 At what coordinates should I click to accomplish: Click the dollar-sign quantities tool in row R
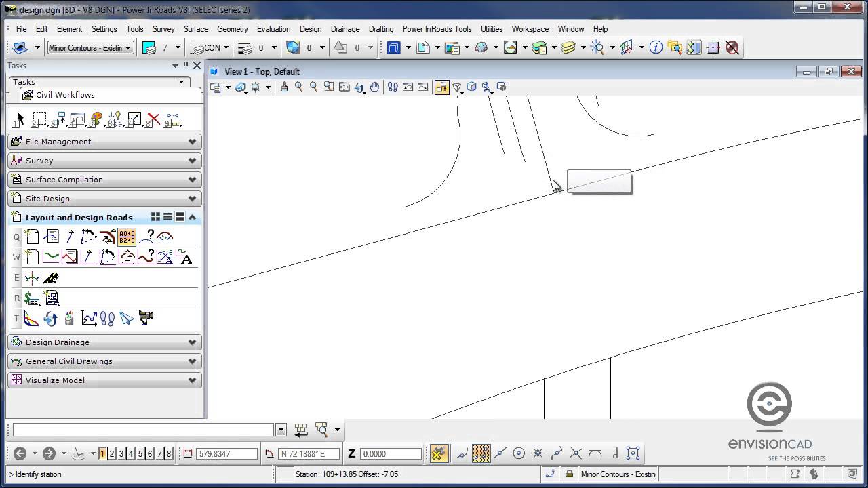[32, 298]
